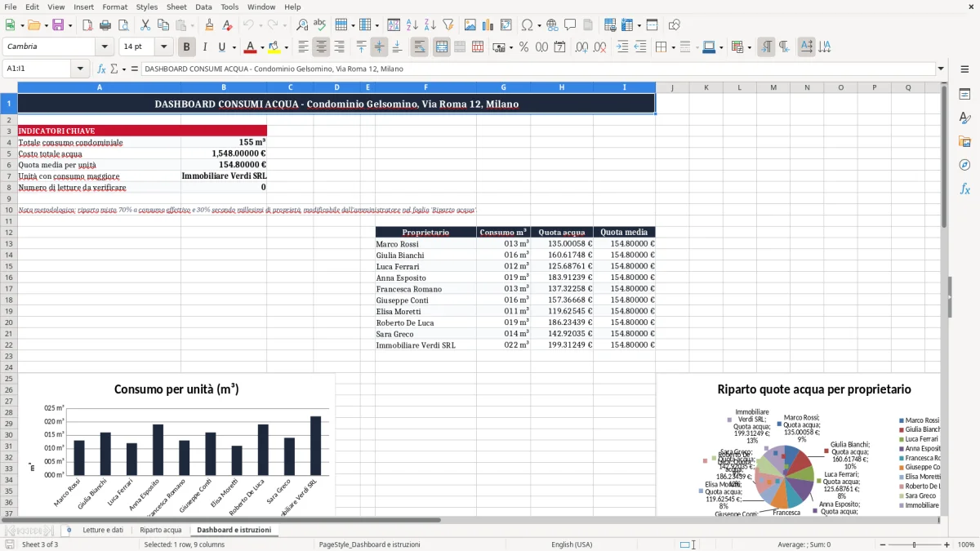Switch to Letture e dati sheet
The image size is (980, 551).
point(103,530)
